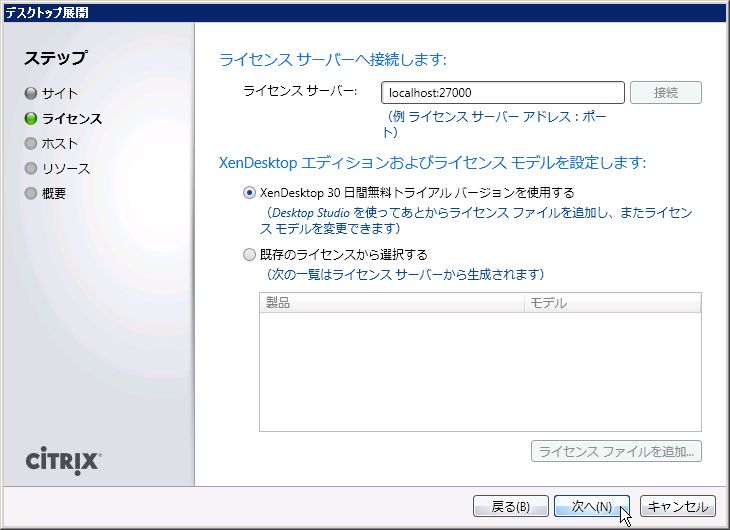Click the 概要 step indicator circle
The width and height of the screenshot is (730, 530).
(31, 193)
